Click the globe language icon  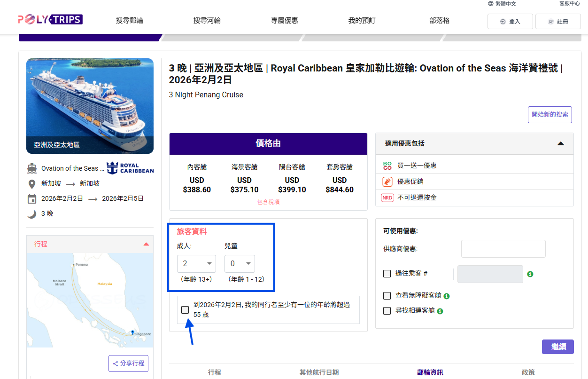[x=491, y=4]
